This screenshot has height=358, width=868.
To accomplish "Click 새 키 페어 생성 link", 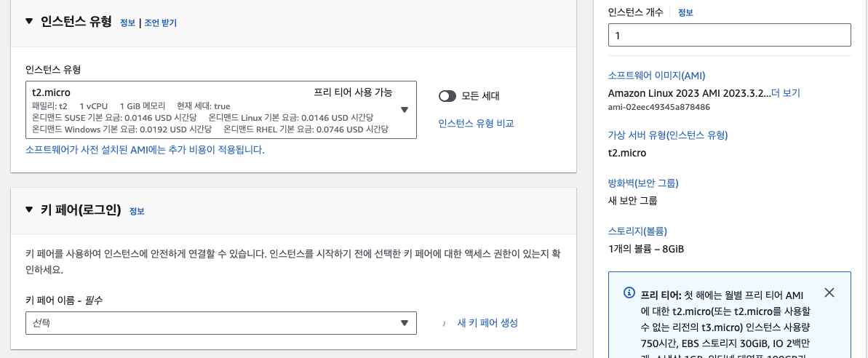I will coord(487,323).
